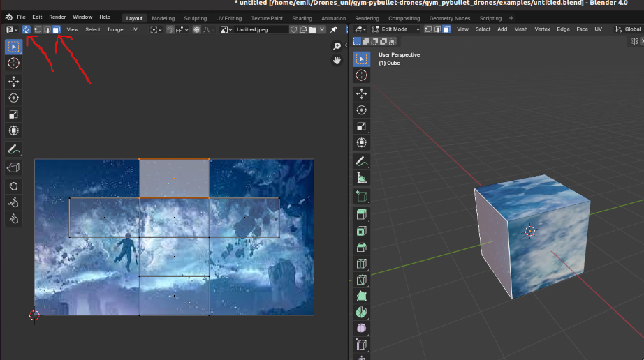644x360 pixels.
Task: Enable edge select mode in UV editor header
Action: pos(47,29)
